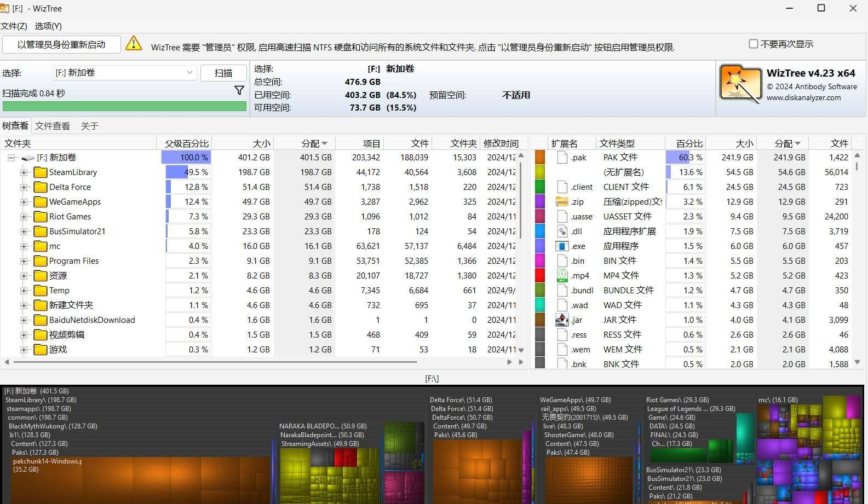
Task: Enable the 不要再次显示 checkbox
Action: click(x=754, y=44)
